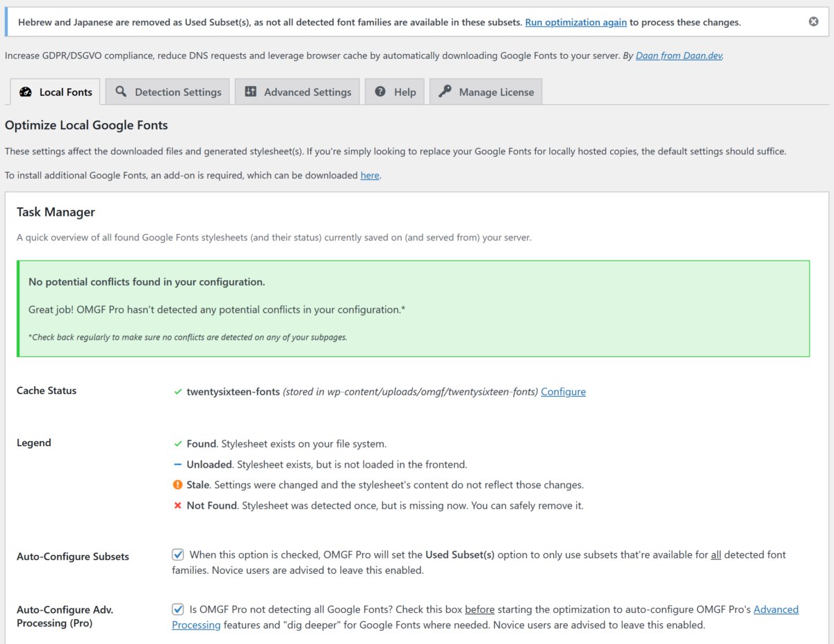Screen dimensions: 834x644
Task: Click the add-on download here link
Action: point(370,175)
